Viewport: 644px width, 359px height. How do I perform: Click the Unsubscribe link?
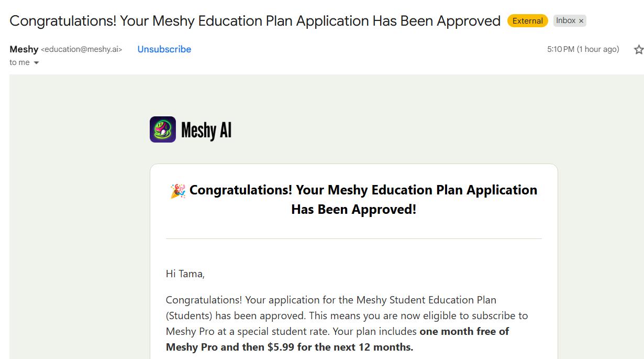point(164,49)
